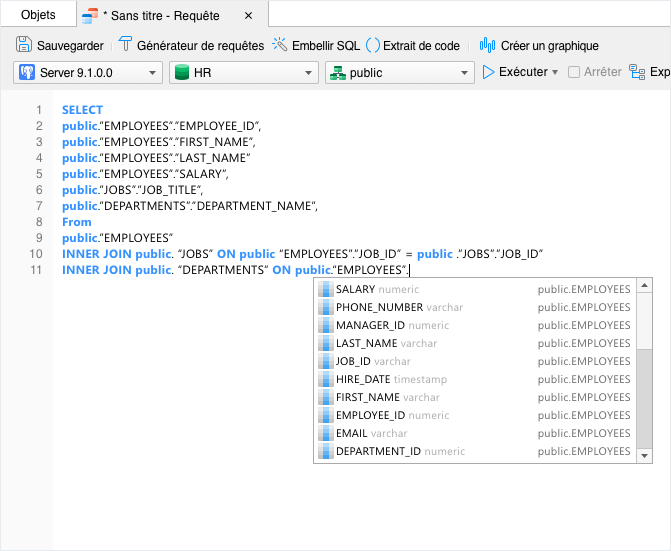Click the public schema icon
The height and width of the screenshot is (551, 671).
(x=338, y=73)
